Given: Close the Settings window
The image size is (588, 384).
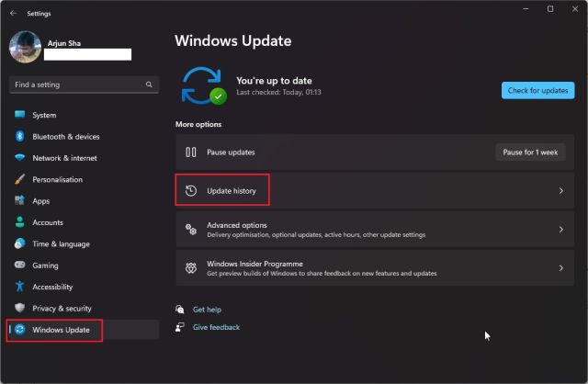Looking at the screenshot, I should [x=575, y=8].
